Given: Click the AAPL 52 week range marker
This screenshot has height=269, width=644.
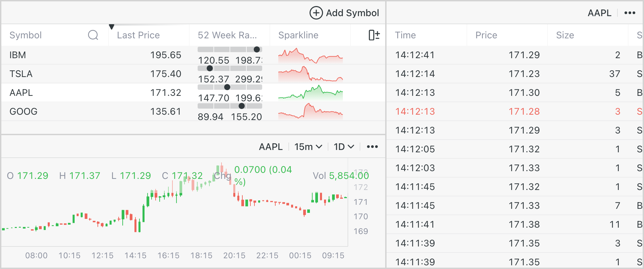Looking at the screenshot, I should [x=227, y=87].
